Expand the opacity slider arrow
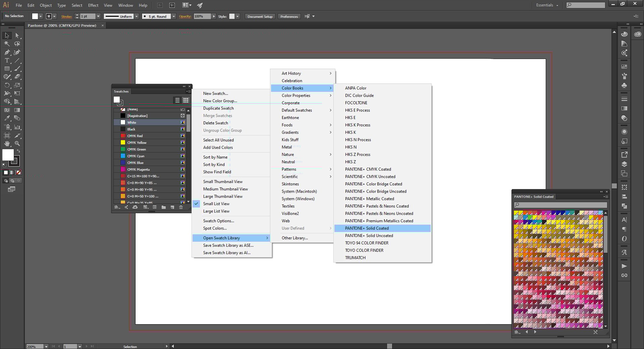The width and height of the screenshot is (644, 349). [x=214, y=16]
